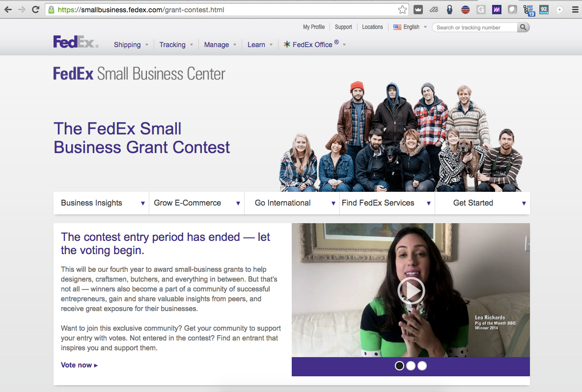This screenshot has height=392, width=582.
Task: Select the second carousel dot
Action: (411, 366)
